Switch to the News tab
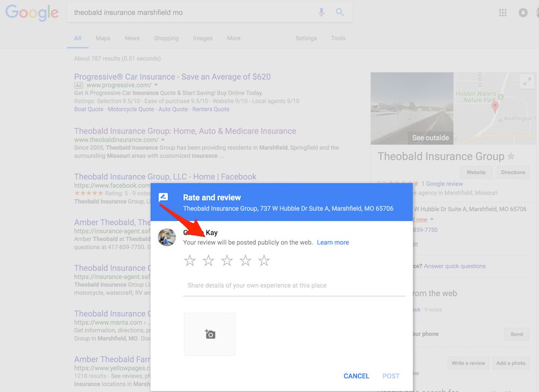This screenshot has width=539, height=392. [132, 38]
